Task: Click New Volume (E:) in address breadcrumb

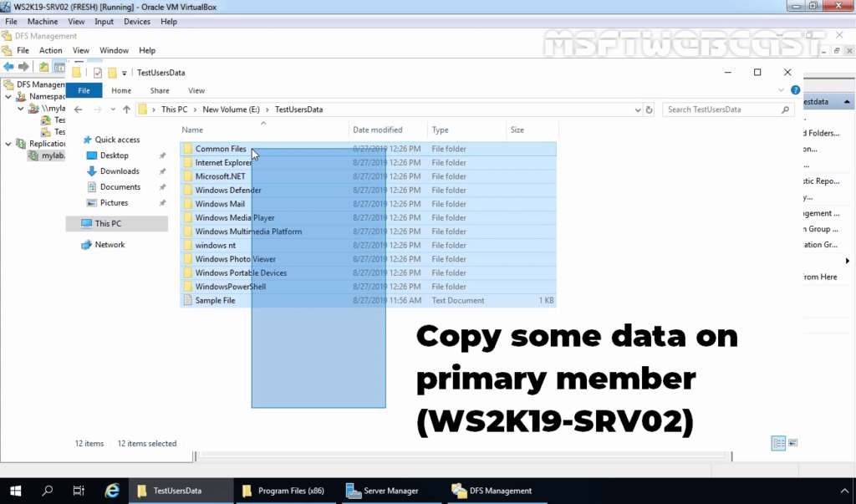Action: point(231,109)
